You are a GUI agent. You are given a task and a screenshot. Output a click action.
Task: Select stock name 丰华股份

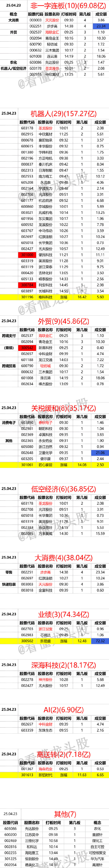tap(45, 146)
